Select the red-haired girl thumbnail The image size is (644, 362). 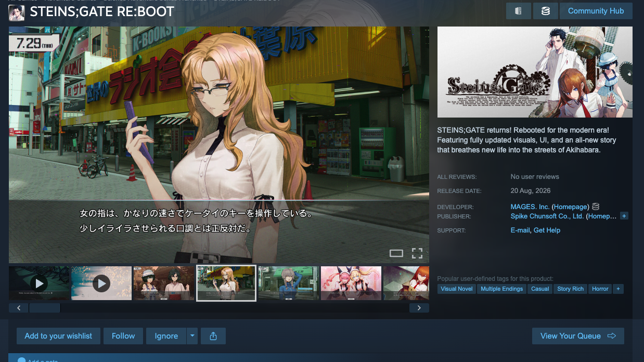point(406,283)
